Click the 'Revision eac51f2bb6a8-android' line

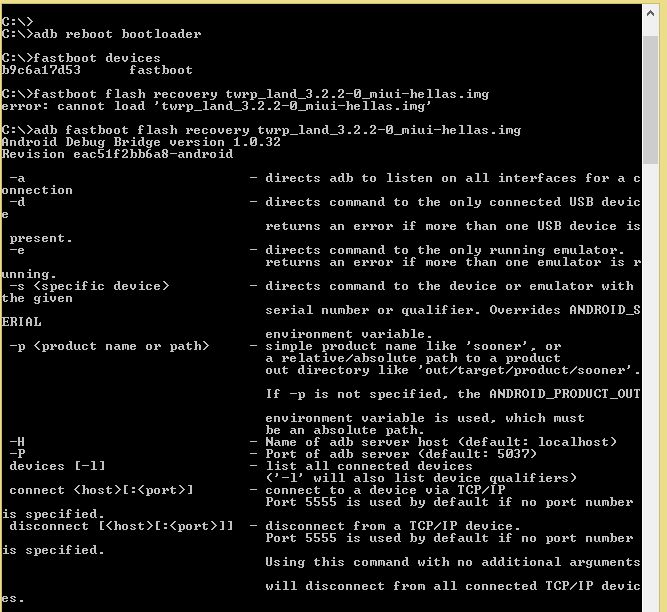coord(117,154)
